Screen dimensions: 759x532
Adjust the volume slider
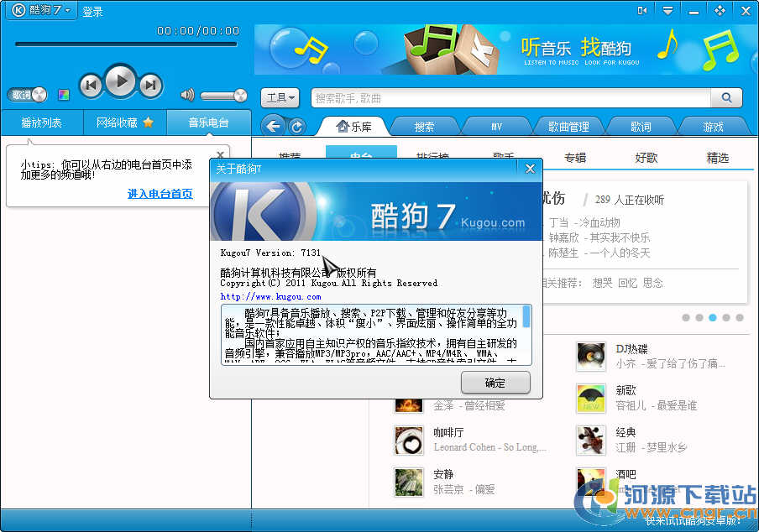pyautogui.click(x=223, y=96)
